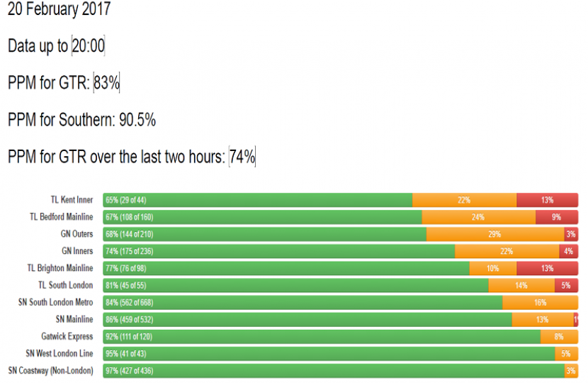Click the green GN Inners 74% bar
The height and width of the screenshot is (383, 588).
pyautogui.click(x=278, y=251)
